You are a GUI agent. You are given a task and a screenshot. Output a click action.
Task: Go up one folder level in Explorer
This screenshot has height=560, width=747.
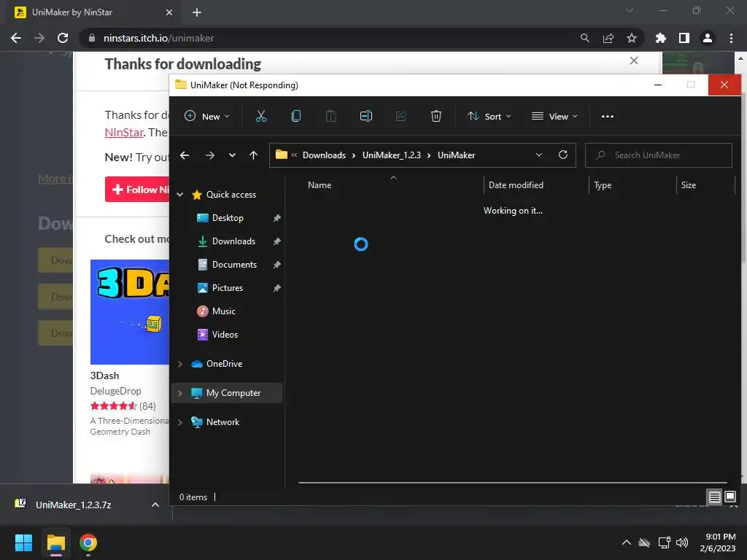click(253, 155)
